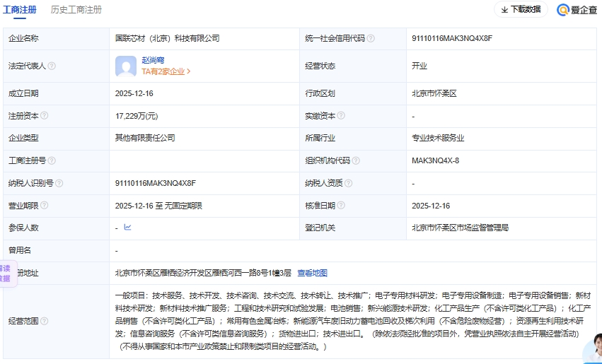Select the 工商注册 tab
The height and width of the screenshot is (364, 602).
click(21, 10)
